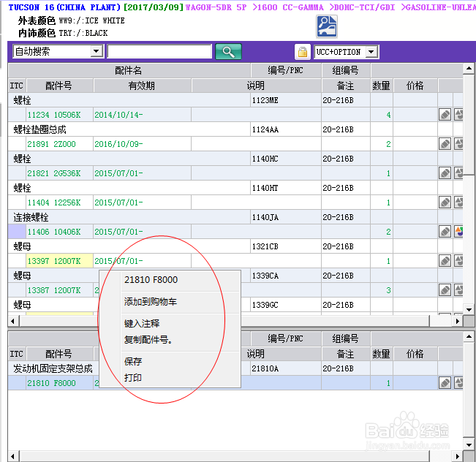Click cart icon for 11404 12256K

(458, 202)
